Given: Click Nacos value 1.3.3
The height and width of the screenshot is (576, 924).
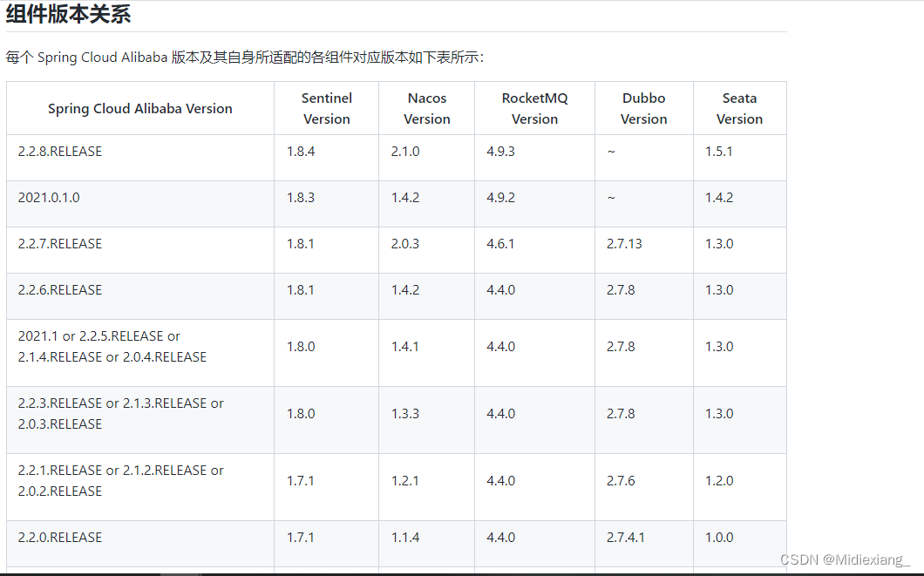Looking at the screenshot, I should coord(405,413).
